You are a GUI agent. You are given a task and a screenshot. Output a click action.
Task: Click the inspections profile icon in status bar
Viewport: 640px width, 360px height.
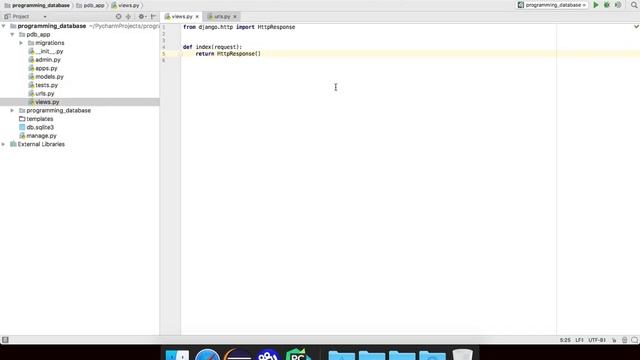pos(624,340)
